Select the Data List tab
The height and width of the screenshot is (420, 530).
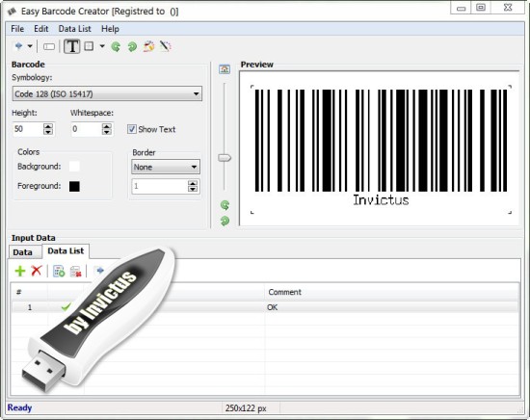click(66, 251)
